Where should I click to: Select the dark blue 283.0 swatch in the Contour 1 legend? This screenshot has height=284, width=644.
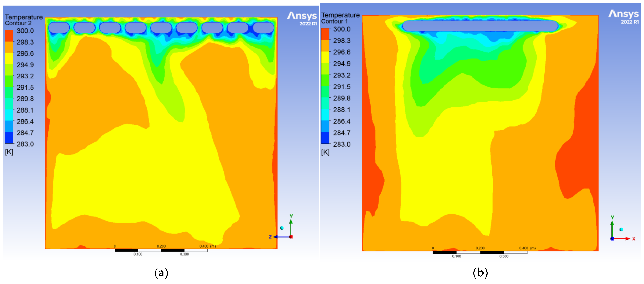[x=325, y=138]
